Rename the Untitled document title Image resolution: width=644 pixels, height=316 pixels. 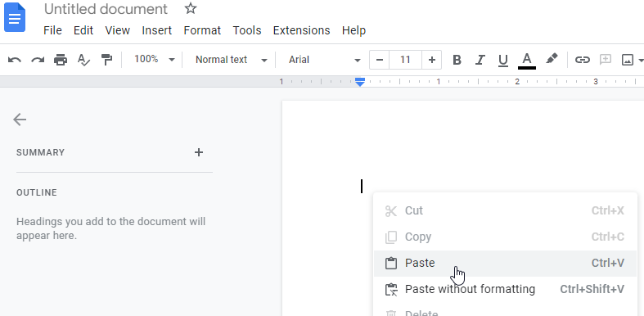pyautogui.click(x=106, y=9)
